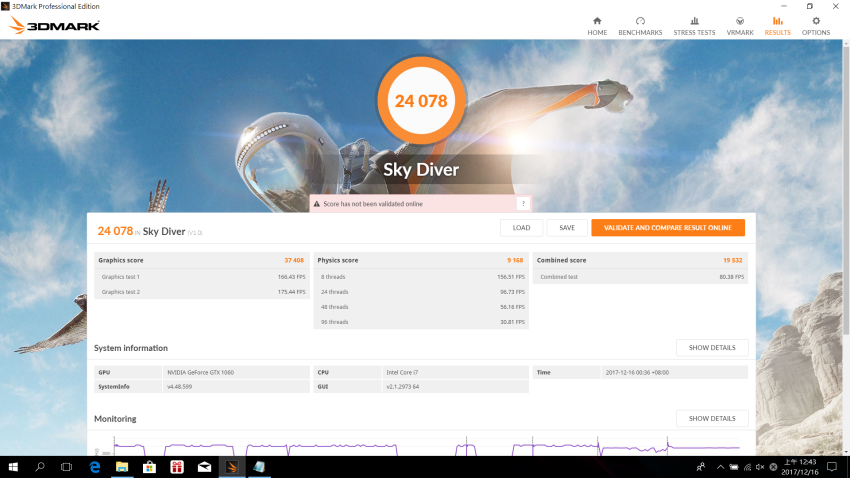Switch to STRESS TESTS tab
850x478 pixels.
pyautogui.click(x=694, y=26)
